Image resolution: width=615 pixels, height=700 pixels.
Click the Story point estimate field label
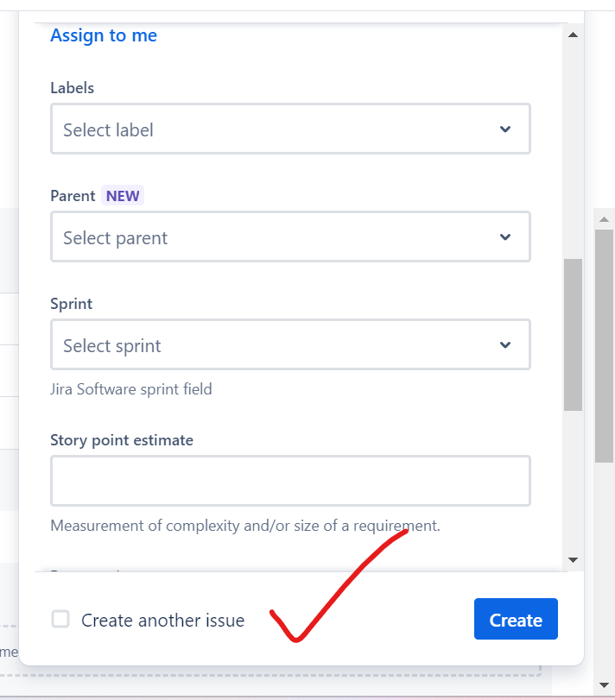coord(122,440)
